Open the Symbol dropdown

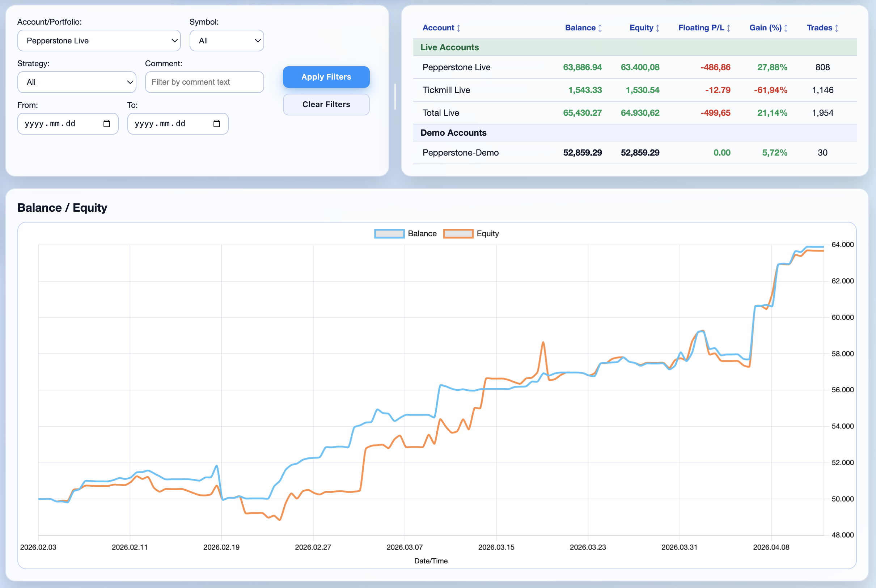(x=227, y=41)
